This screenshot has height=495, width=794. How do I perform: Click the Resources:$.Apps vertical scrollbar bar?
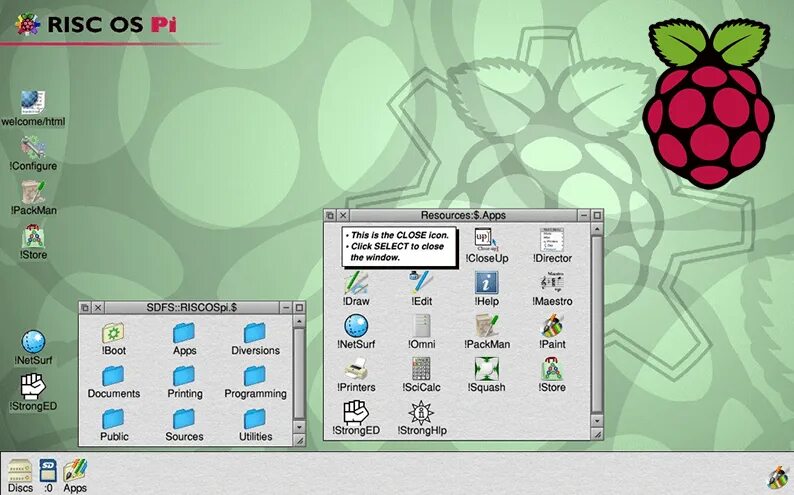(x=597, y=324)
